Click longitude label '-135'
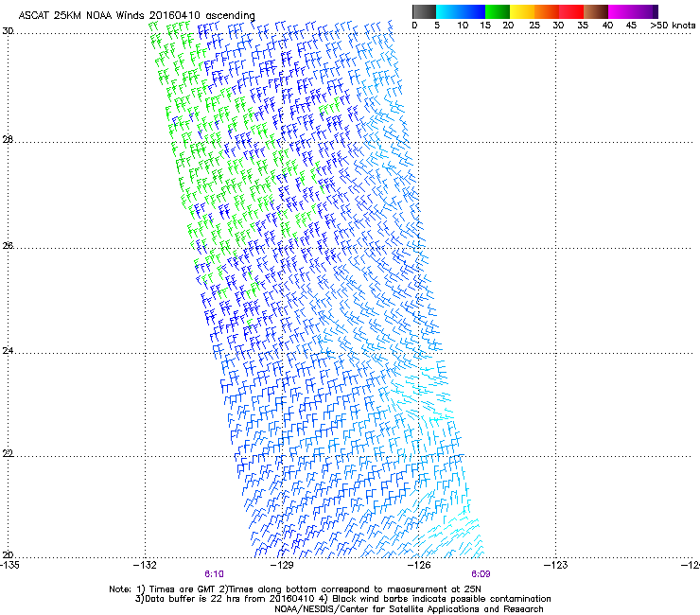 pyautogui.click(x=9, y=565)
